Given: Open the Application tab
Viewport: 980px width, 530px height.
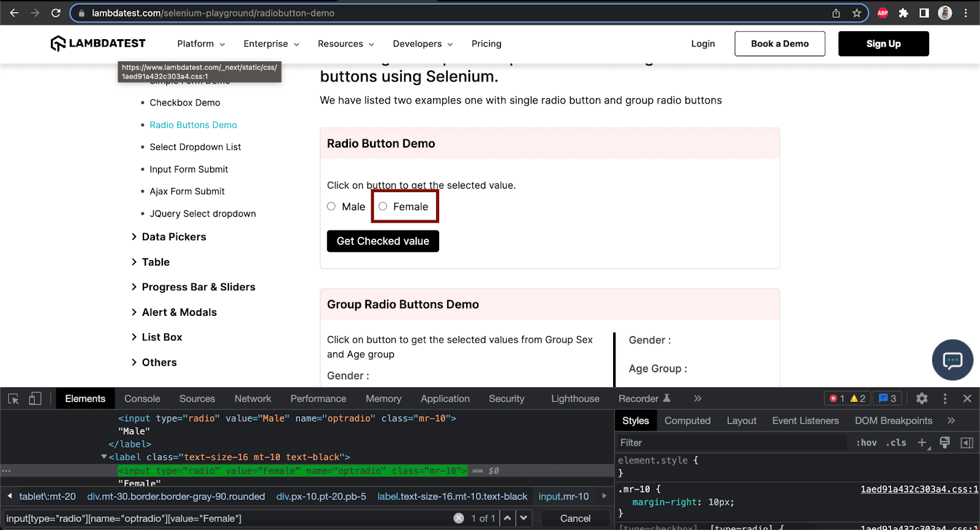Looking at the screenshot, I should click(x=445, y=398).
